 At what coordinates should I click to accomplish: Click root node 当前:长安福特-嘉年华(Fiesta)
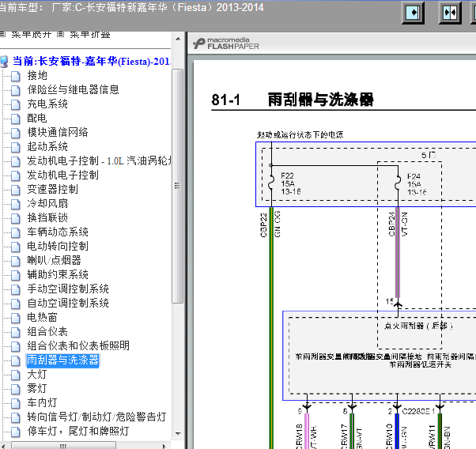tap(92, 62)
